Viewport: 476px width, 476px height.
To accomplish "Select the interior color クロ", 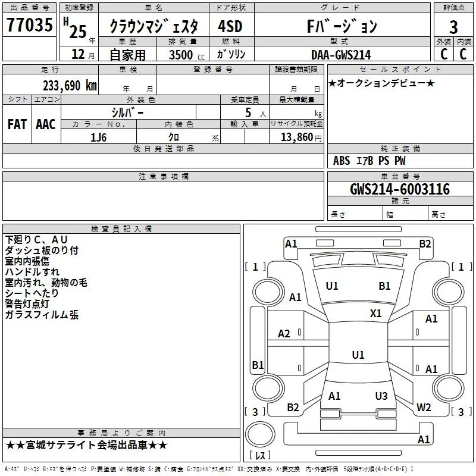I will [174, 137].
